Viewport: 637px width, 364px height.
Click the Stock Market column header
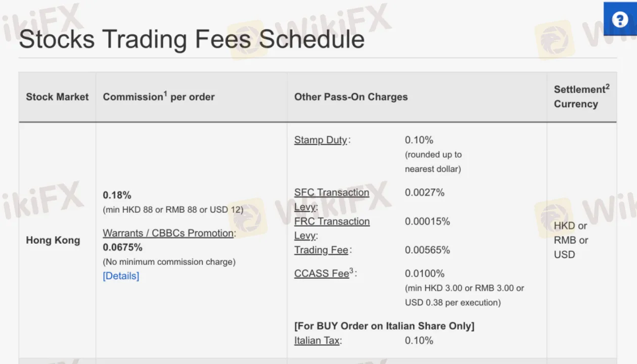coord(57,97)
